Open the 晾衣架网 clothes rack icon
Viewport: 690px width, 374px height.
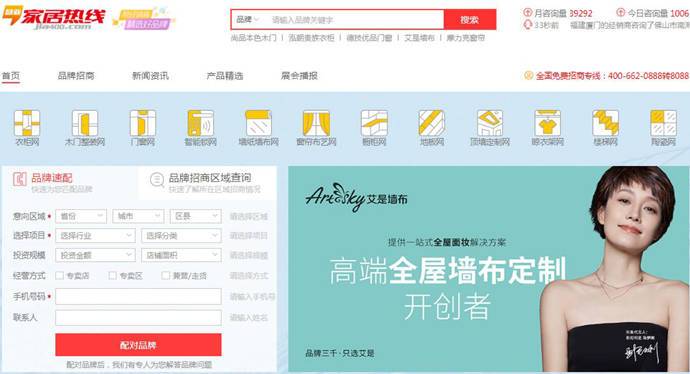point(547,123)
